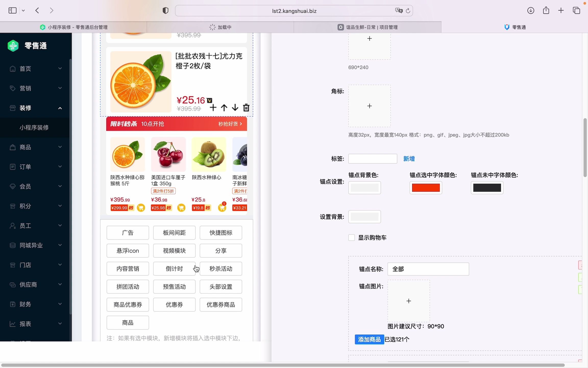Enable the 显示购物车 checkbox

[351, 238]
